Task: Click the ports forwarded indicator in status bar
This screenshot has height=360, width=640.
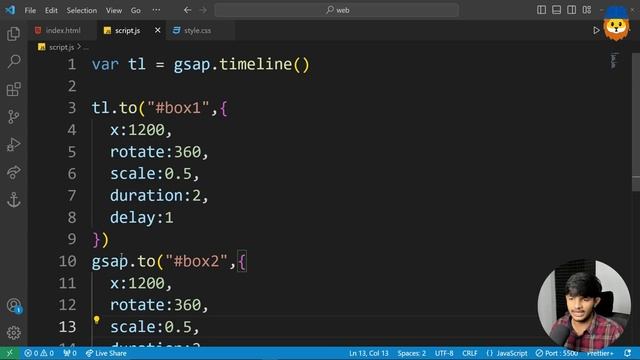Action: click(x=70, y=353)
